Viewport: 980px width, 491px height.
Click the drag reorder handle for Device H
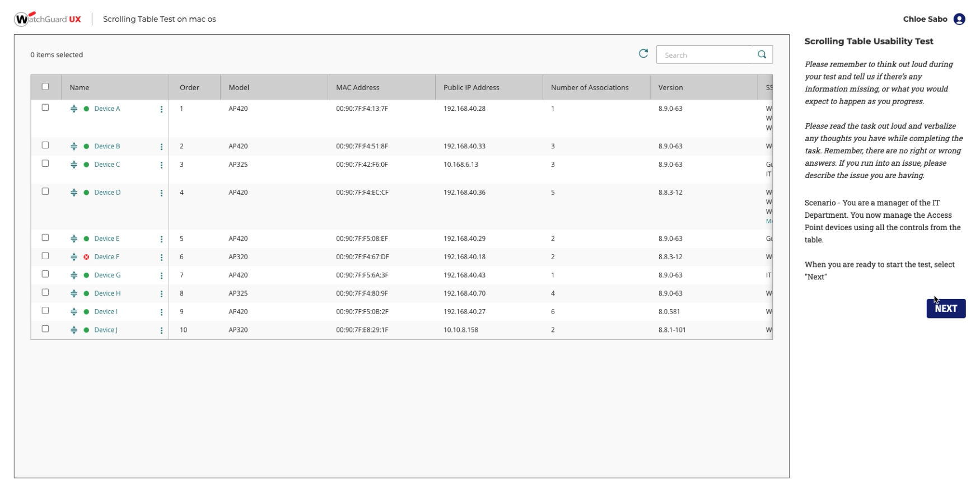74,293
